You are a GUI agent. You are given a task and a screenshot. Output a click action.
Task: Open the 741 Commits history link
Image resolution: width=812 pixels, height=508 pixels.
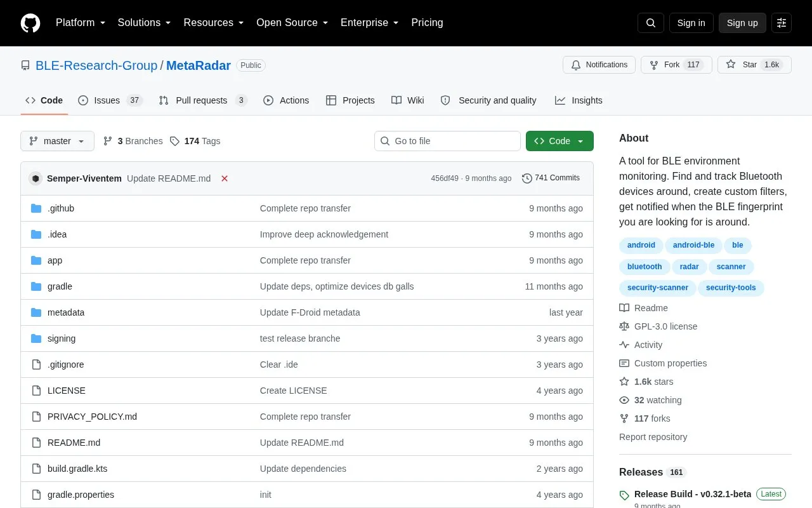click(x=551, y=178)
